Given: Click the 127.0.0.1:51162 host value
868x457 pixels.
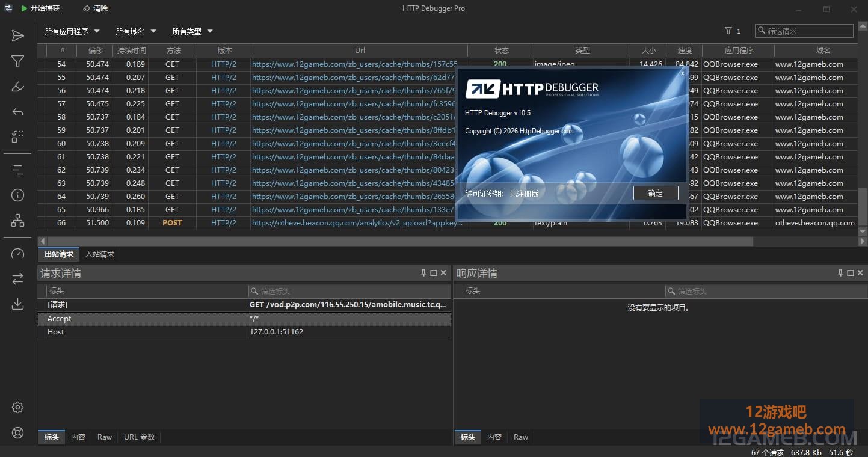Looking at the screenshot, I should [276, 332].
